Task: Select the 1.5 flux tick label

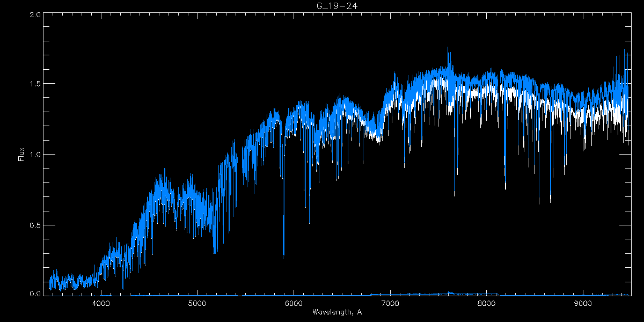Action: 35,84
